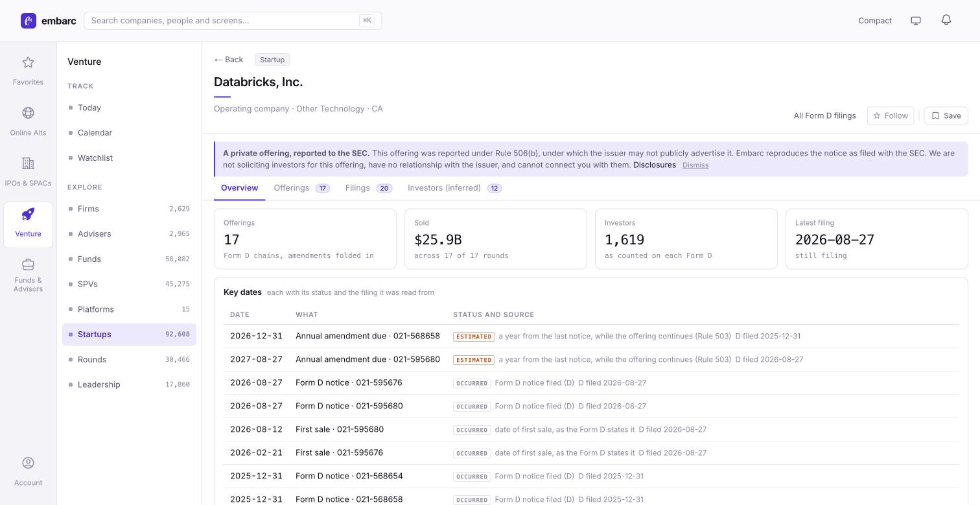Switch to the Offerings tab
Screen dimensions: 980x505
pos(301,188)
